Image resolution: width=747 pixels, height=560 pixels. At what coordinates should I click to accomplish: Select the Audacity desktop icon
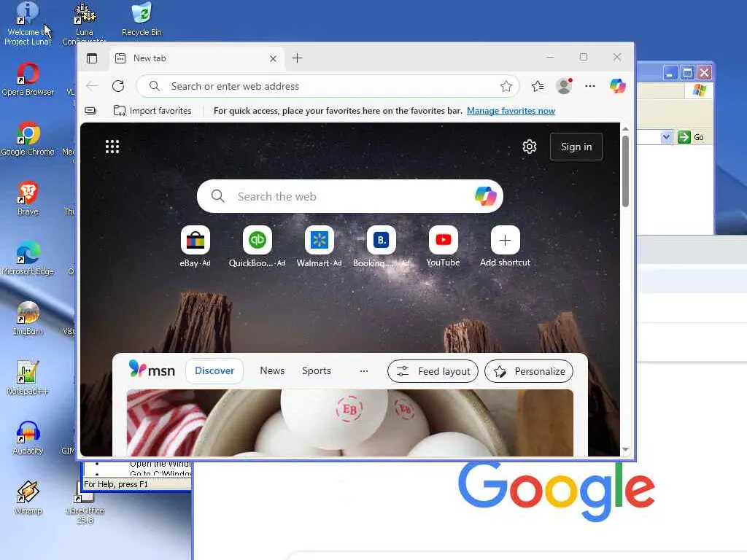[x=28, y=438]
